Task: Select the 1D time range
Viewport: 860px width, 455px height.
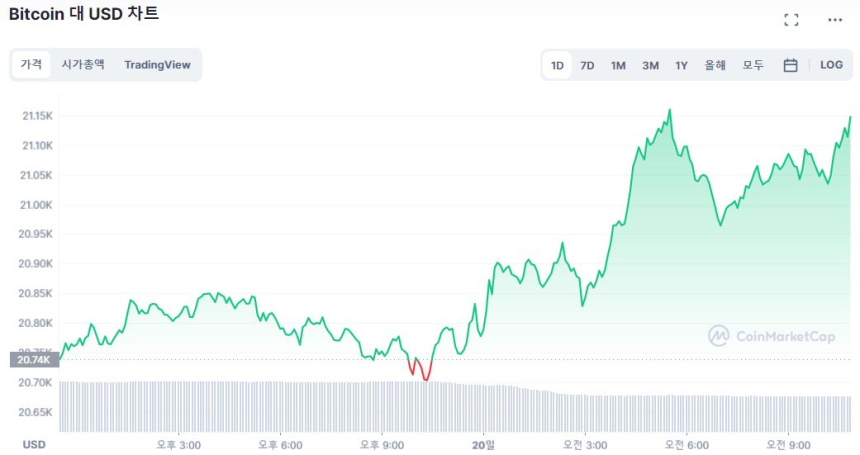Action: (557, 65)
